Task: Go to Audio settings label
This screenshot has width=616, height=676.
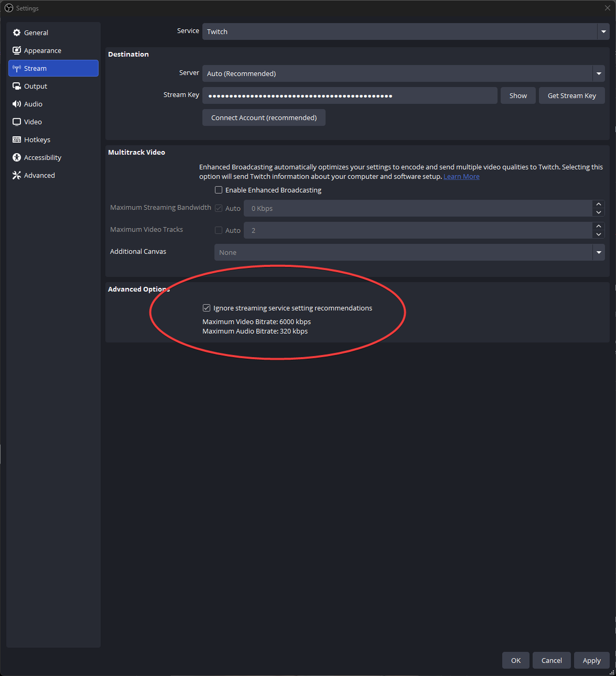Action: [33, 104]
